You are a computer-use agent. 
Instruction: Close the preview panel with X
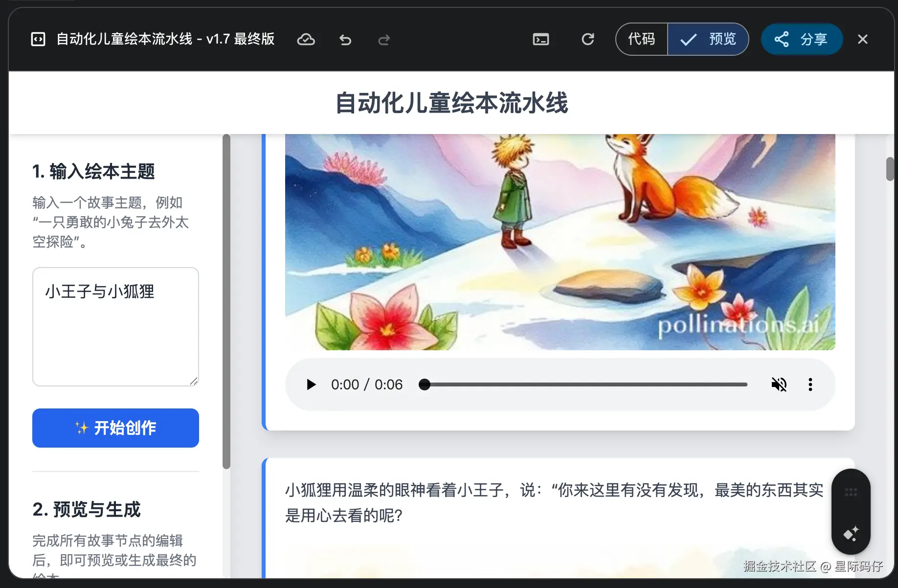click(863, 39)
